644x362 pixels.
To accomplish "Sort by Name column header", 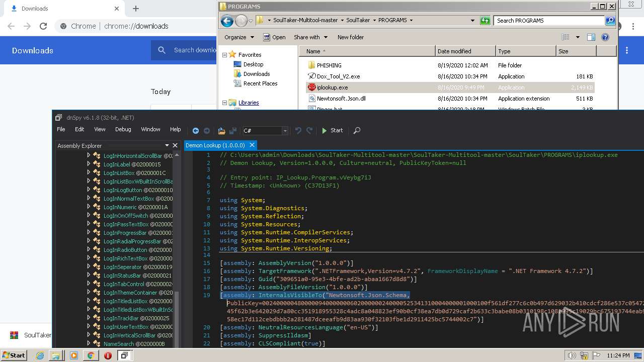I will [x=368, y=51].
